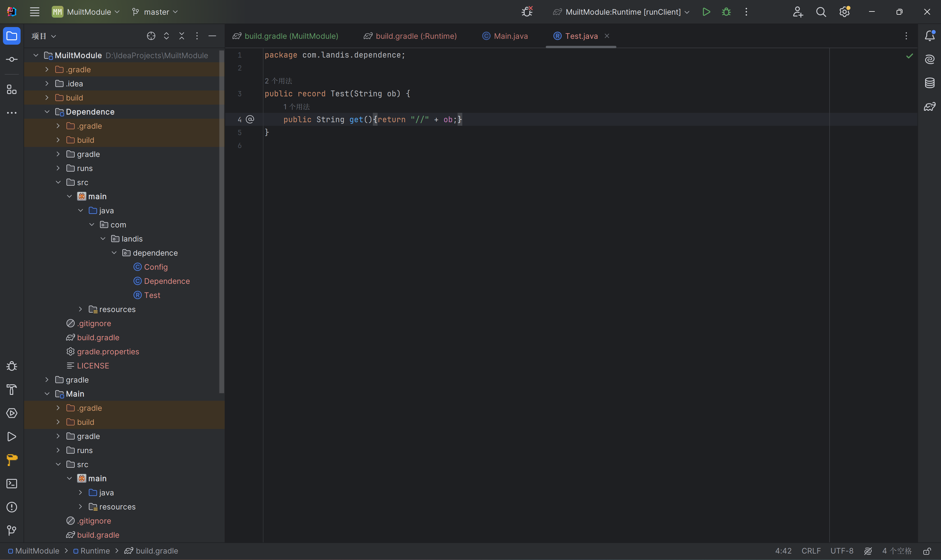Switch to build.gradle (MuiltModule) tab
941x560 pixels.
[x=285, y=36]
